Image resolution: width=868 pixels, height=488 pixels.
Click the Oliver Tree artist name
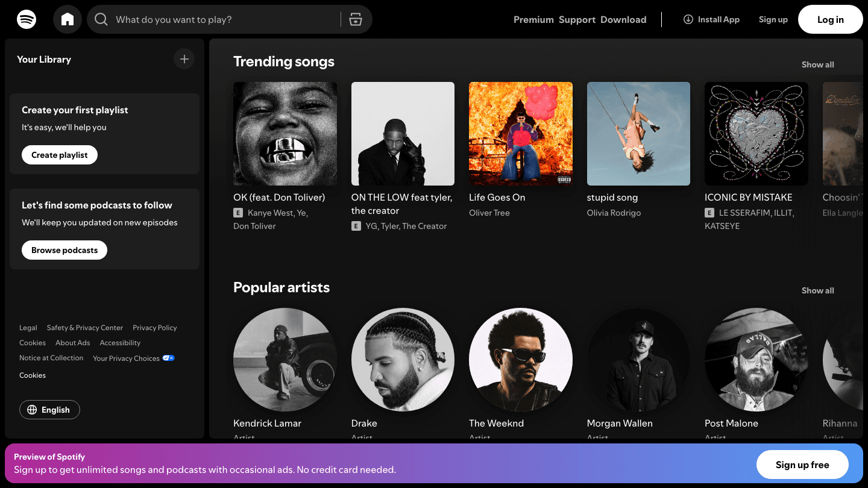489,213
